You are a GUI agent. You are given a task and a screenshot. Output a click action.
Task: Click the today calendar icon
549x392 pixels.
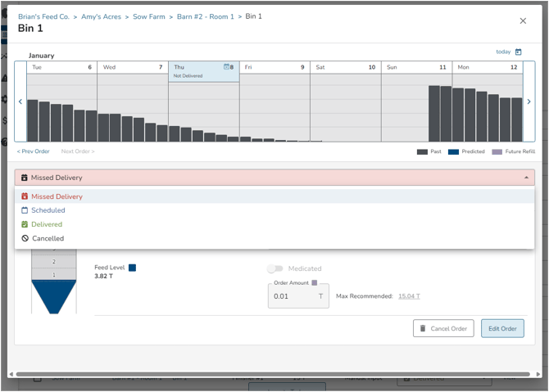[518, 52]
